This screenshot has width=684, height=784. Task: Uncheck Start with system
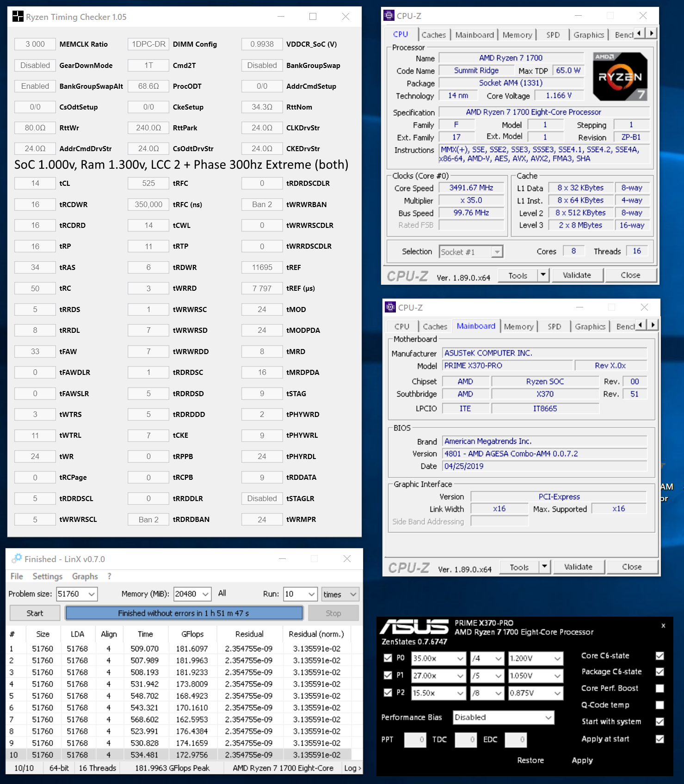click(660, 722)
